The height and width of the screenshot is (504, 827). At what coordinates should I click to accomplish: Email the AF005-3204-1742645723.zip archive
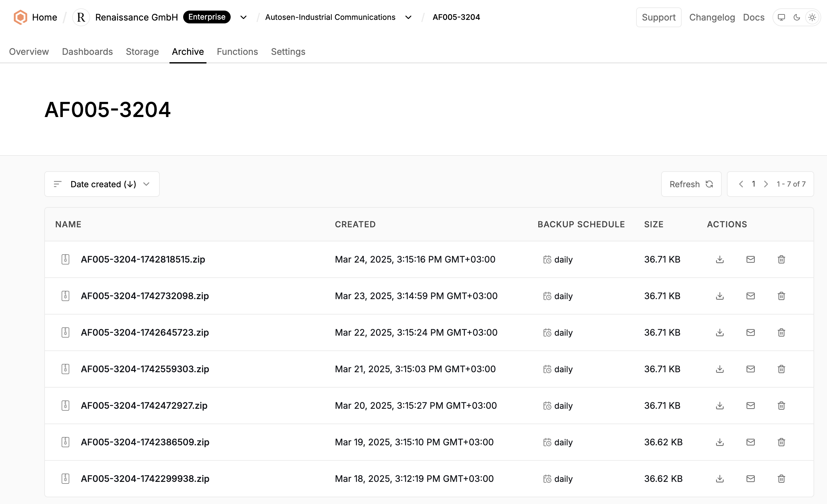coord(750,332)
